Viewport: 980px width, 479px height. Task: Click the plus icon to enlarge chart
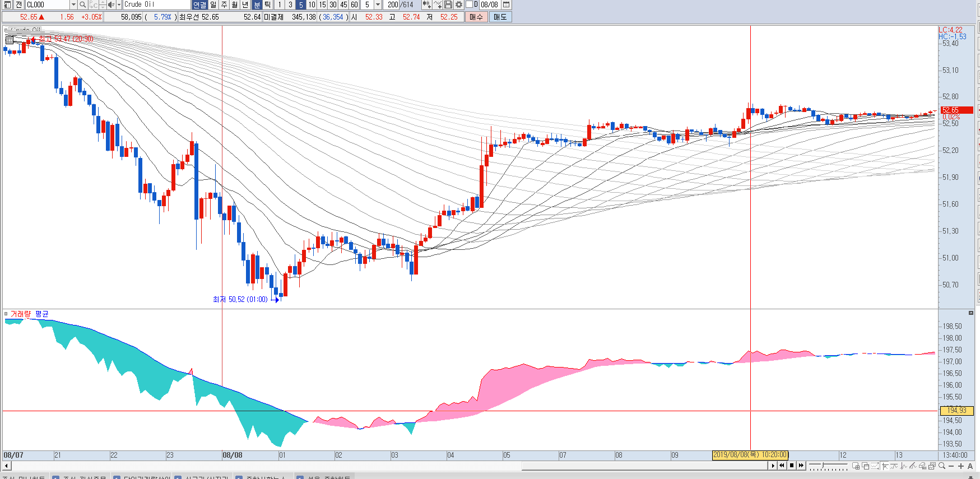pyautogui.click(x=960, y=466)
